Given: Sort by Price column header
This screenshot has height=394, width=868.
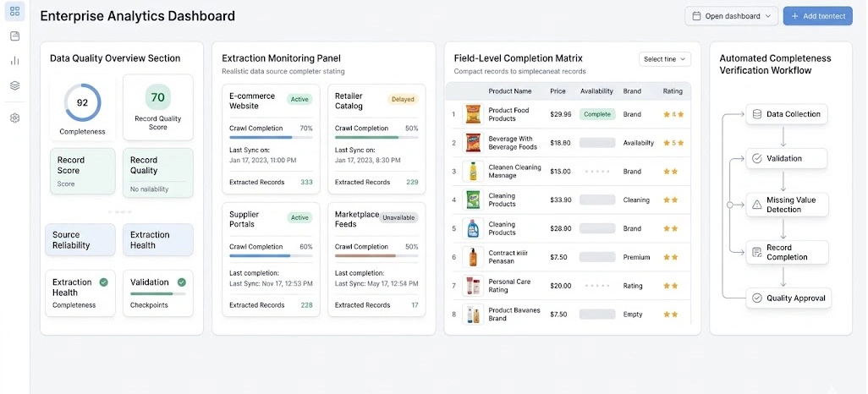Looking at the screenshot, I should [558, 91].
